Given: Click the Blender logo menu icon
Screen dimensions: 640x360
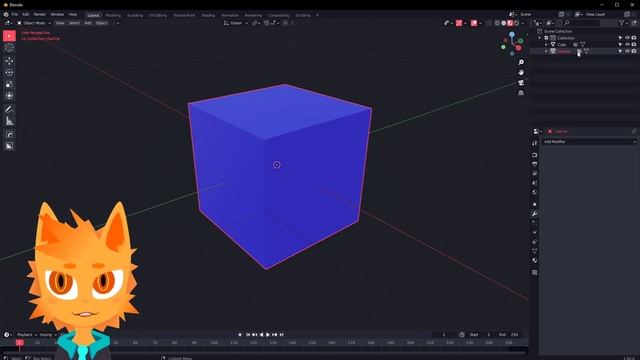Looking at the screenshot, I should click(x=6, y=14).
